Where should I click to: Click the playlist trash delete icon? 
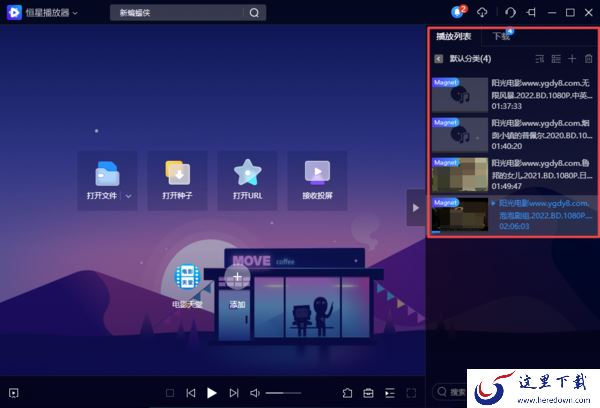pyautogui.click(x=589, y=59)
